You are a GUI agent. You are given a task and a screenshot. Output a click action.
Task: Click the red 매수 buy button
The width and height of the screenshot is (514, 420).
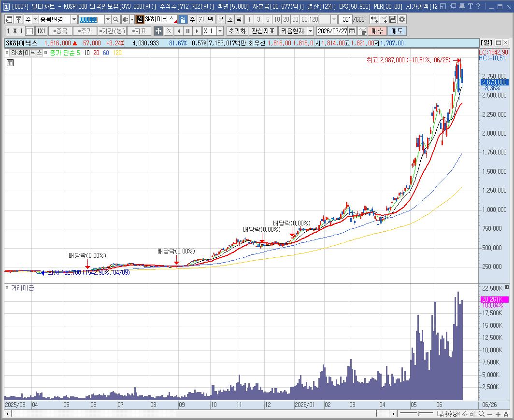pos(377,31)
